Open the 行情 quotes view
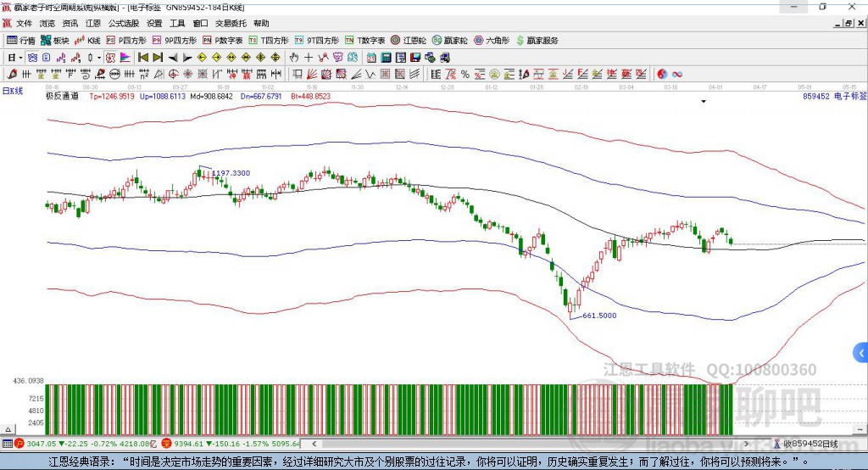The height and width of the screenshot is (470, 868). [21, 41]
